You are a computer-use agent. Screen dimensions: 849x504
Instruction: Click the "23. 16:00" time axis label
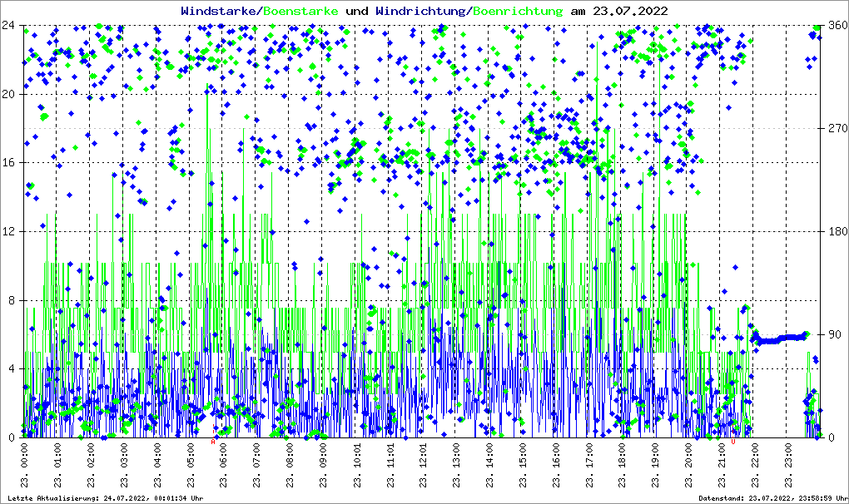[x=556, y=465]
